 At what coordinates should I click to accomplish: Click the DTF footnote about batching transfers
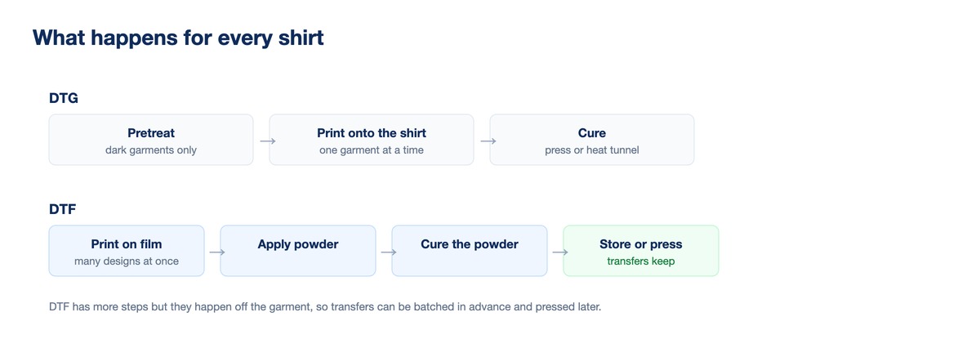[x=325, y=308]
